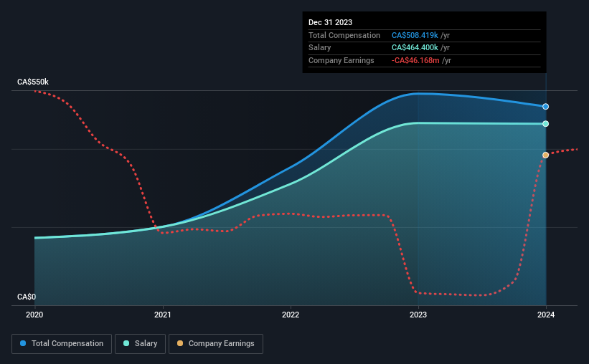Click the teal Salary data point
Image resolution: width=589 pixels, height=364 pixels.
(x=545, y=124)
